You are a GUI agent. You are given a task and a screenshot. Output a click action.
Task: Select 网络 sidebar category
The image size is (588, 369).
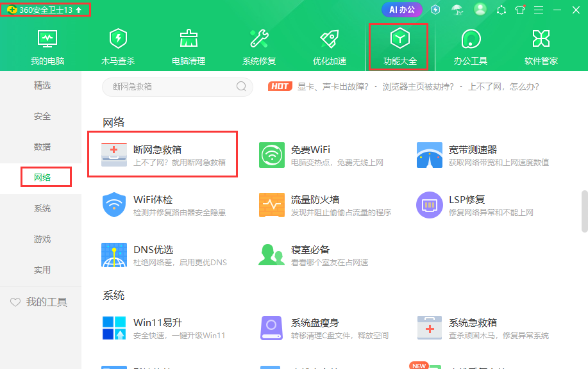coord(42,177)
